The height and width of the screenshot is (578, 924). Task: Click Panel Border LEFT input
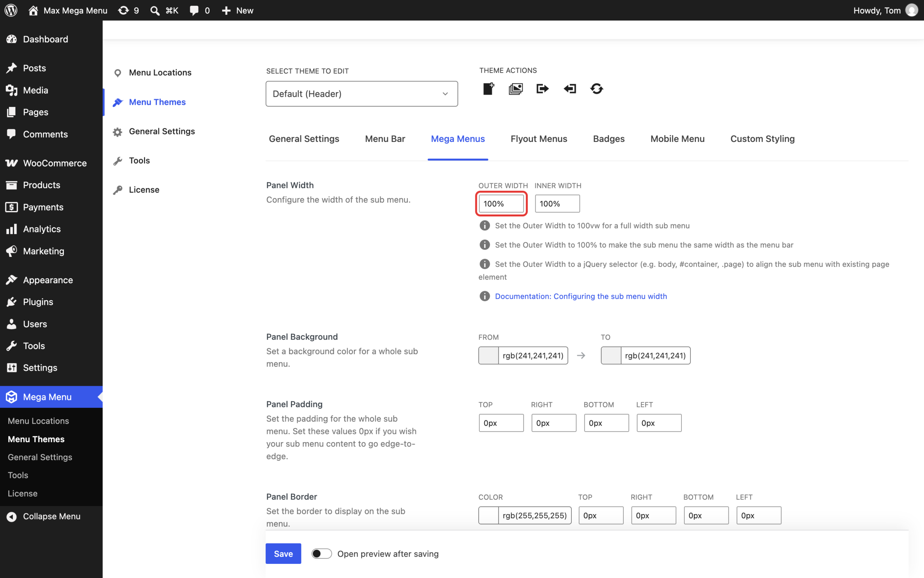759,515
